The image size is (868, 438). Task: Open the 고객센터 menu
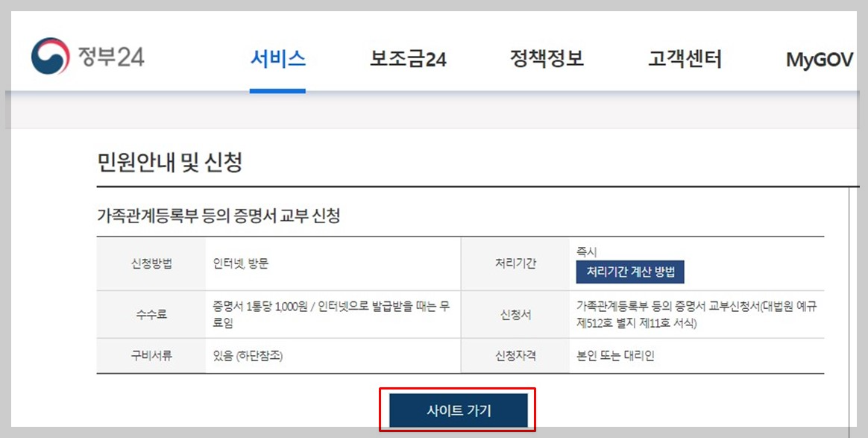pyautogui.click(x=685, y=58)
